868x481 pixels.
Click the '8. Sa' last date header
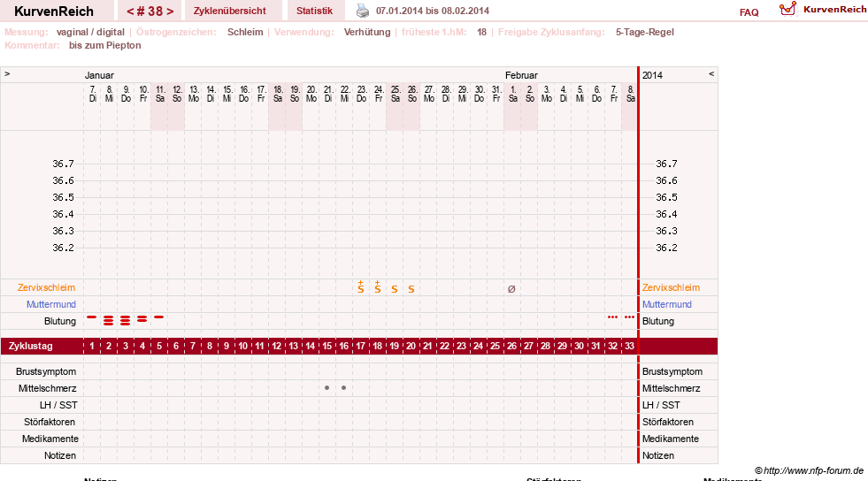pyautogui.click(x=630, y=94)
